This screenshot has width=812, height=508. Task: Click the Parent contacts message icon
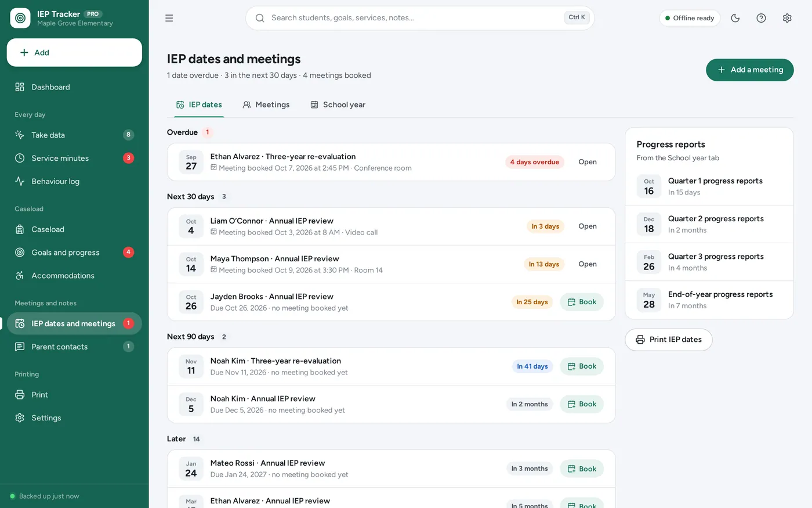point(20,347)
